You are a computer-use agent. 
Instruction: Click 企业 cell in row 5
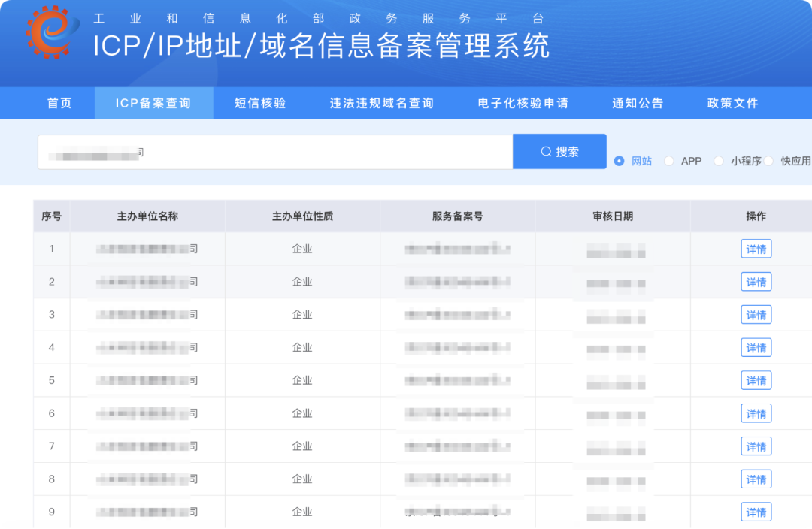[302, 380]
